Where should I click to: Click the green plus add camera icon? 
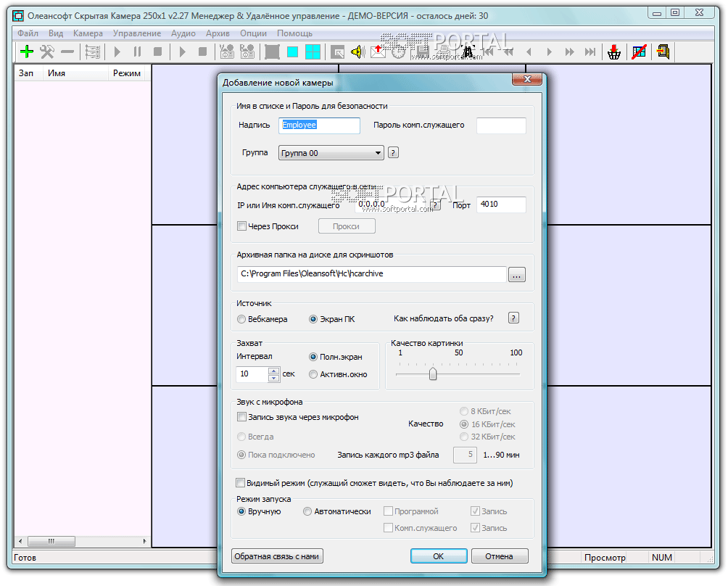click(x=27, y=51)
